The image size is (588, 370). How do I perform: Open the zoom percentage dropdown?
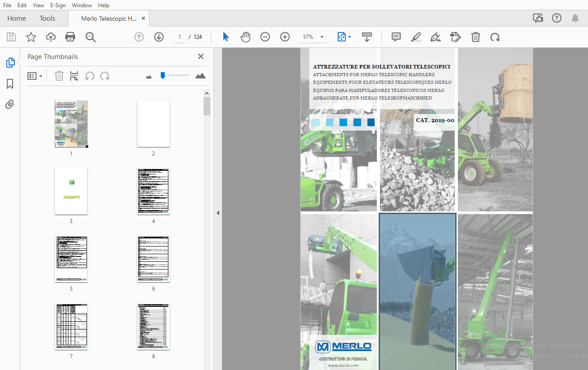322,37
